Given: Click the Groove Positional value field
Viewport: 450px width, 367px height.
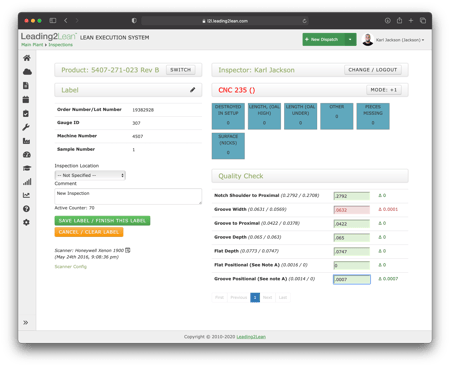Looking at the screenshot, I should [352, 279].
